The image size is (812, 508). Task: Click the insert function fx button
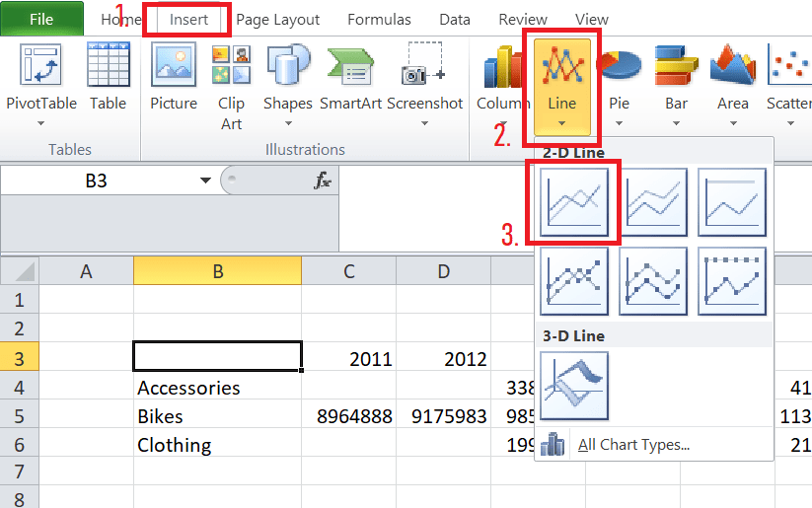click(323, 181)
